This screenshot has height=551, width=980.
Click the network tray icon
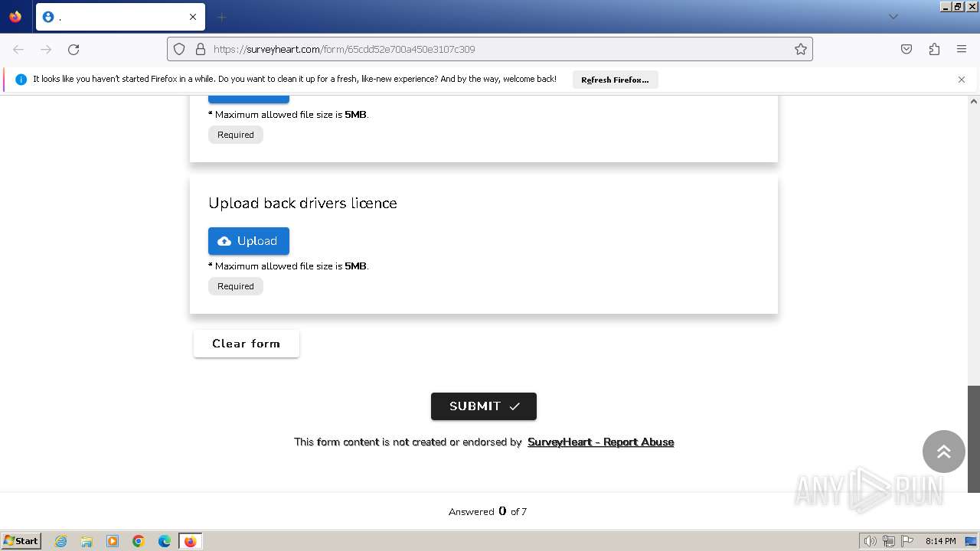[x=889, y=541]
